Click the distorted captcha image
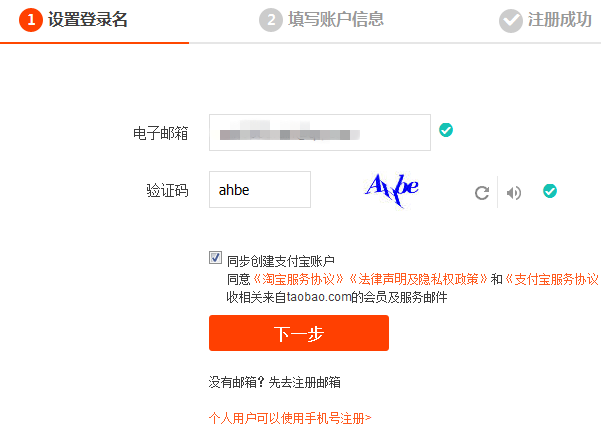Image resolution: width=601 pixels, height=448 pixels. point(392,190)
